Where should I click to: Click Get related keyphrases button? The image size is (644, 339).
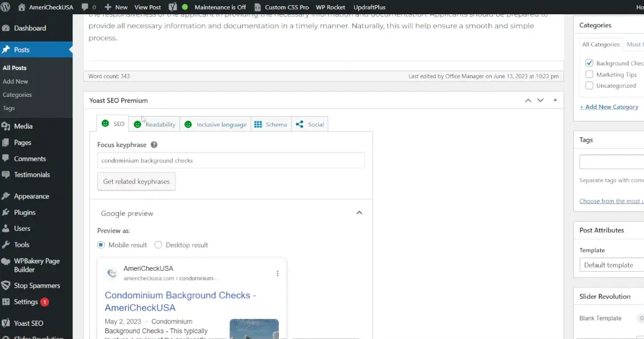(136, 181)
